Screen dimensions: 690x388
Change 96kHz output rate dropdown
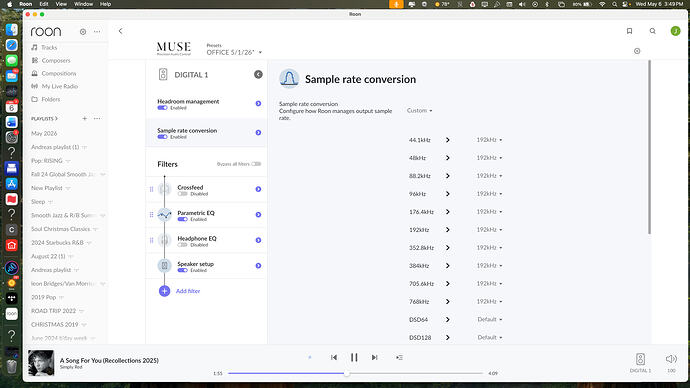pyautogui.click(x=489, y=194)
